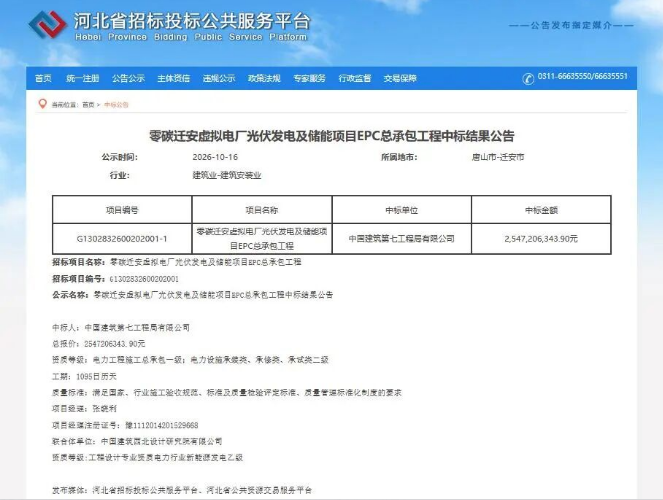Click table cell 中国建筑第七工程局有限公司

pos(402,239)
